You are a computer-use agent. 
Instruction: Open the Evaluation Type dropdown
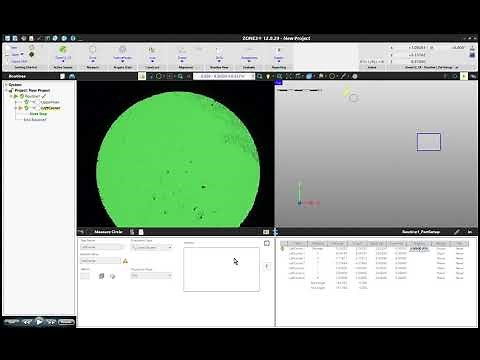(152, 247)
